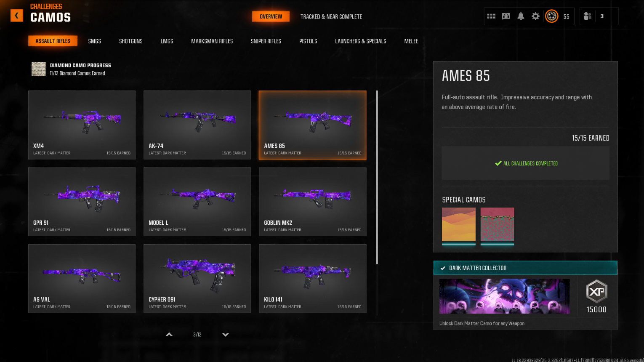
Task: Open the notifications bell
Action: point(521,16)
